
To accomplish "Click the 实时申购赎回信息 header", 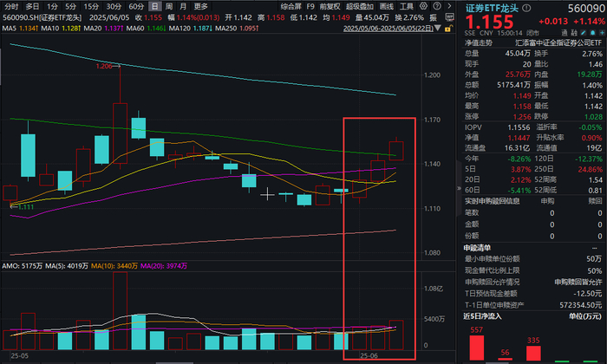I will tap(492, 201).
